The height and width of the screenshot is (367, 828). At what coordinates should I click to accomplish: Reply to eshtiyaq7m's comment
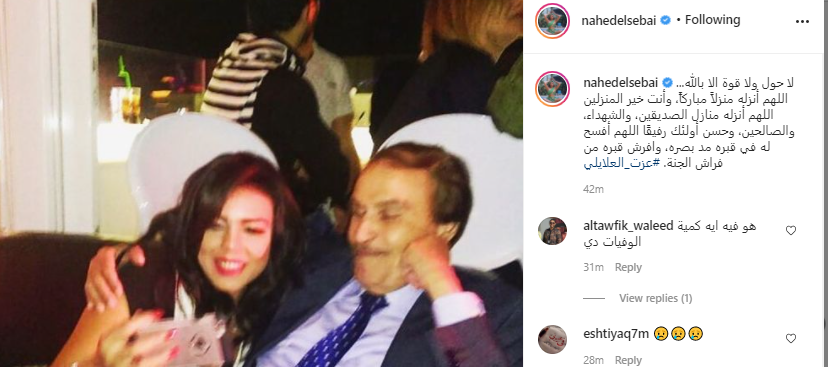(628, 360)
